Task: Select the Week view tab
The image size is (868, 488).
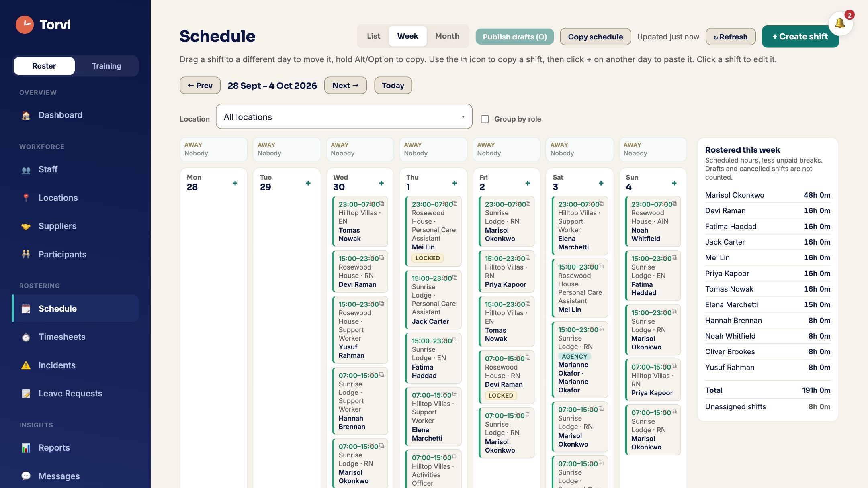Action: 407,36
